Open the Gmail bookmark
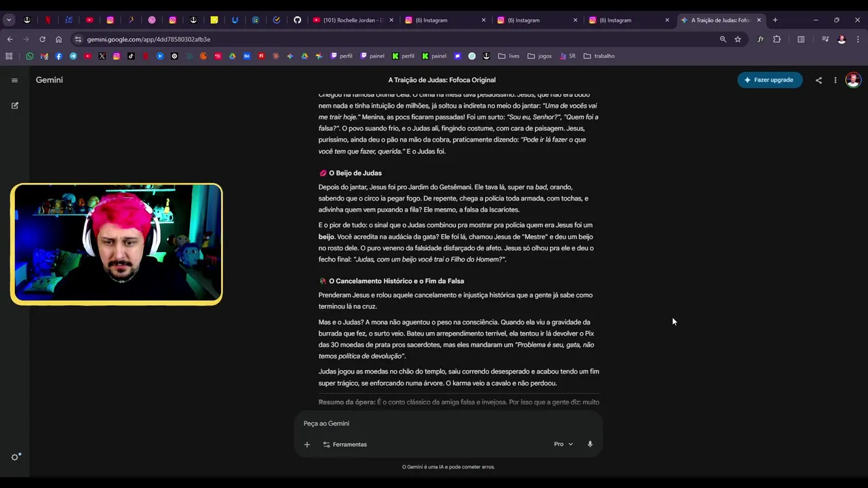This screenshot has height=488, width=868. pyautogui.click(x=44, y=56)
